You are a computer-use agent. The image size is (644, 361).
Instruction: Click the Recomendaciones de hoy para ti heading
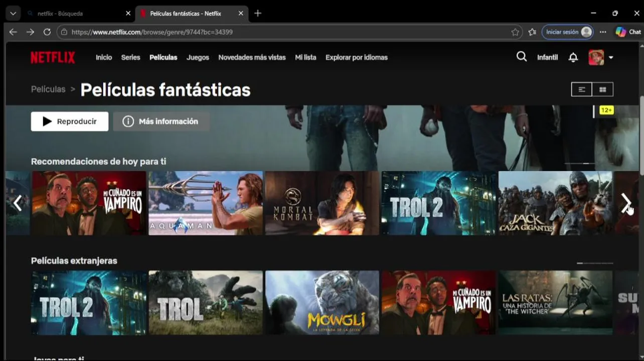[99, 161]
